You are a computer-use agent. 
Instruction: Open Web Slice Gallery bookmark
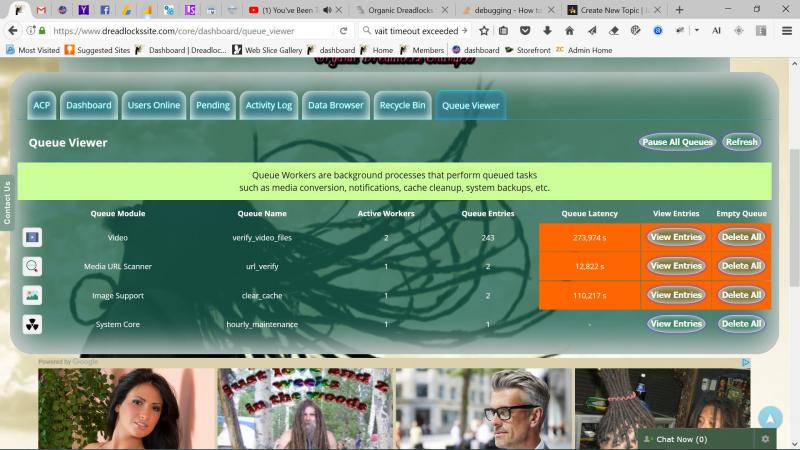[267, 50]
